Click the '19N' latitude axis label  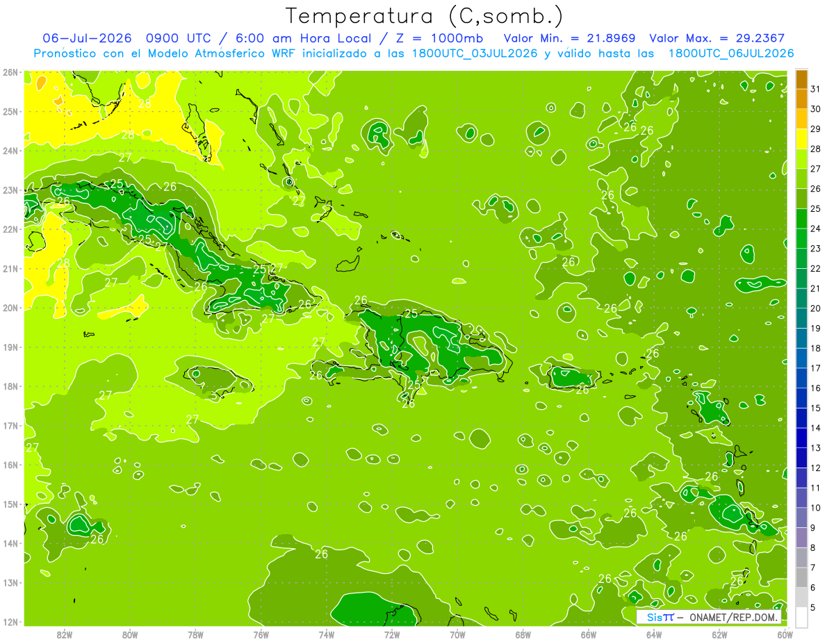(x=10, y=347)
